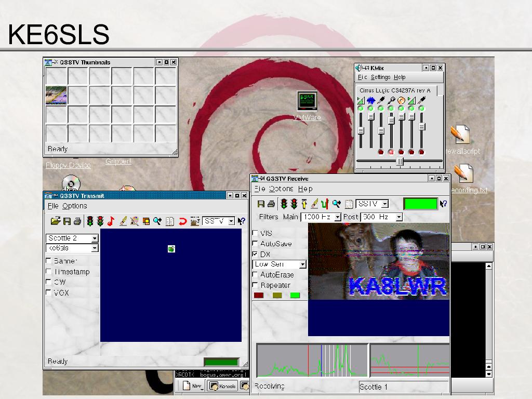
Task: Click the Konsole taskbar button
Action: pyautogui.click(x=223, y=385)
